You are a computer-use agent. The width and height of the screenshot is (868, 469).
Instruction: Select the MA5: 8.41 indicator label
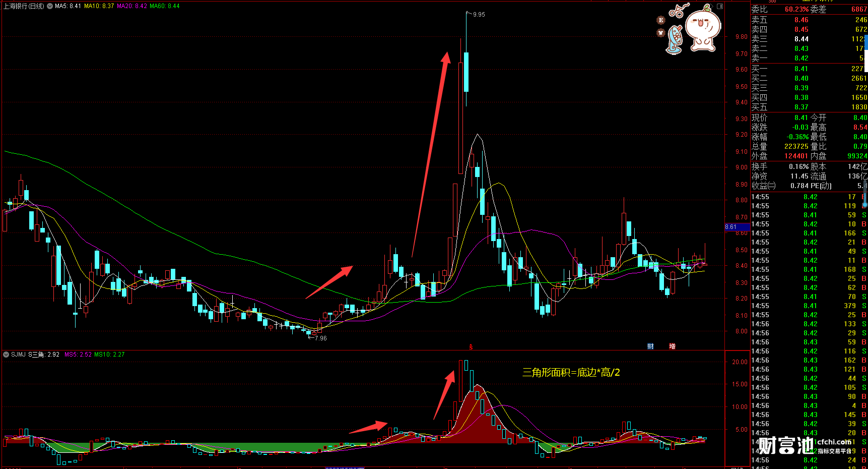pyautogui.click(x=68, y=6)
